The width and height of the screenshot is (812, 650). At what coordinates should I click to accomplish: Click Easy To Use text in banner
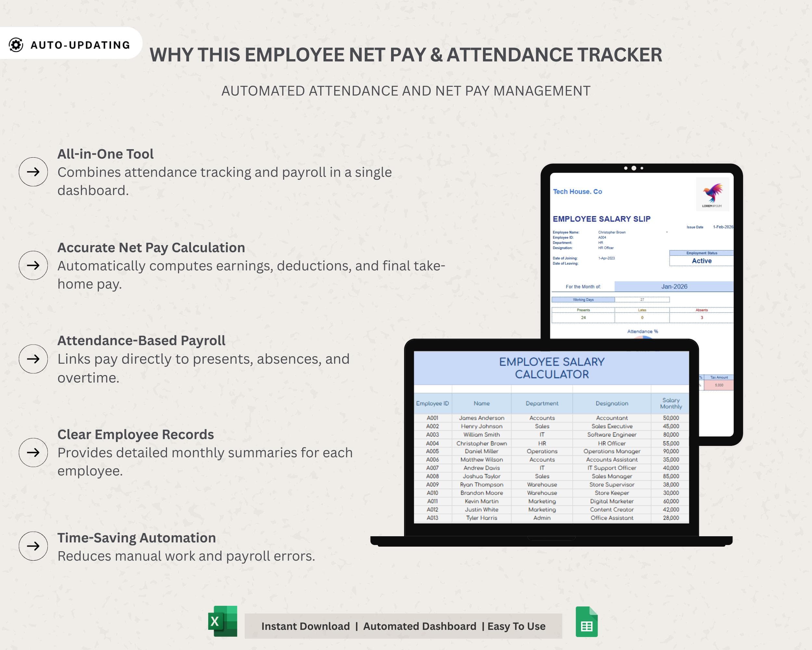click(516, 626)
